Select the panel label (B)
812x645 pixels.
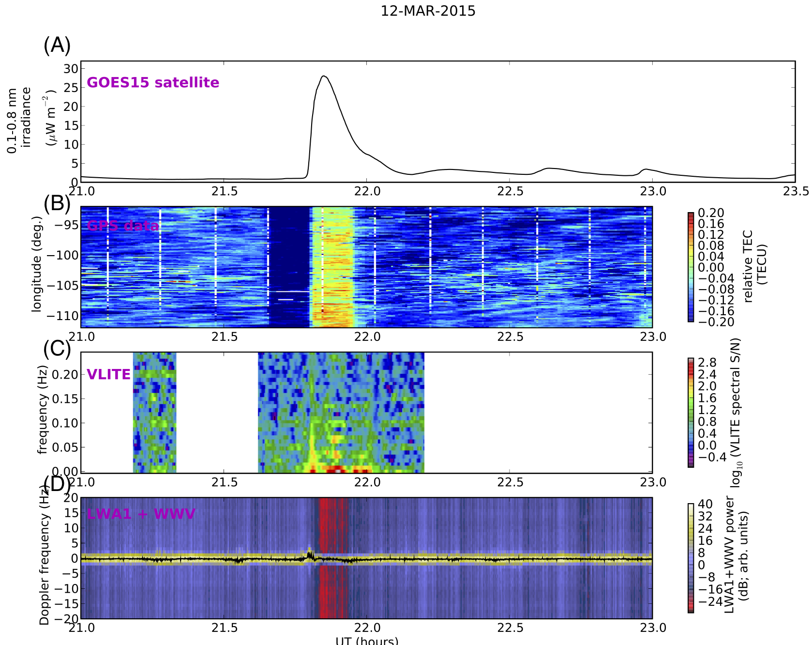point(57,203)
